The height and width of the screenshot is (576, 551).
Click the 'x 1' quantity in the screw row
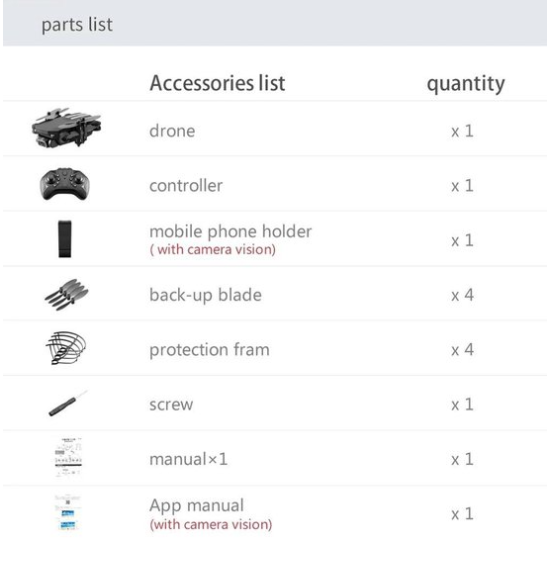[462, 404]
